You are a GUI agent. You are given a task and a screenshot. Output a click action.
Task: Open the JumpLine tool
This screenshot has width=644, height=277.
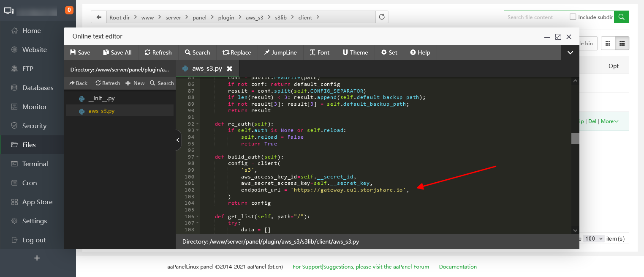coord(280,52)
